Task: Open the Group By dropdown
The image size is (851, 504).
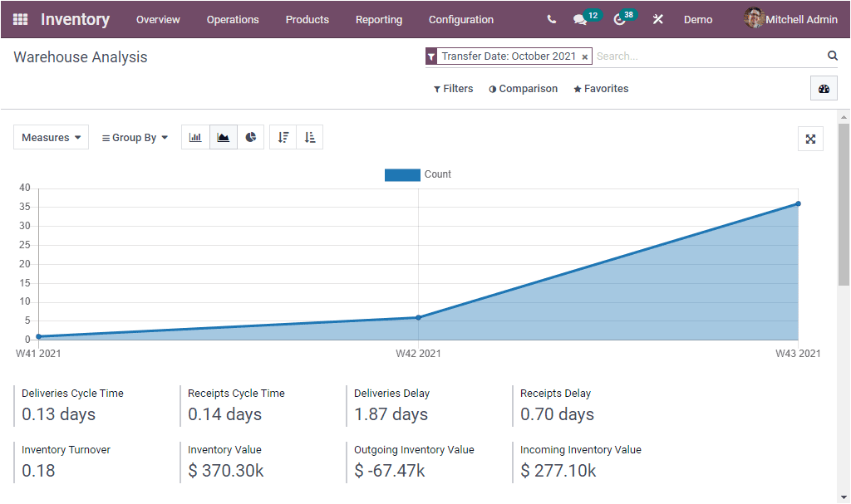Action: (134, 136)
